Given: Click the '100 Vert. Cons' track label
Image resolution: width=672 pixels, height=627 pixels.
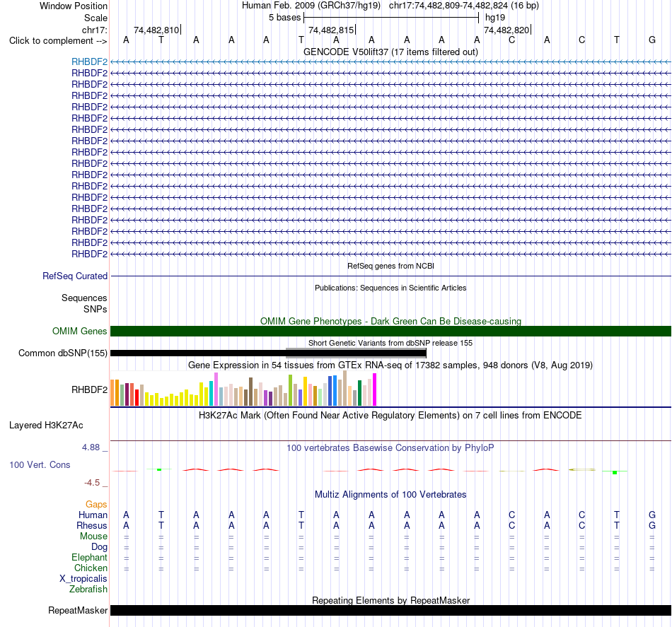Looking at the screenshot, I should tap(40, 464).
